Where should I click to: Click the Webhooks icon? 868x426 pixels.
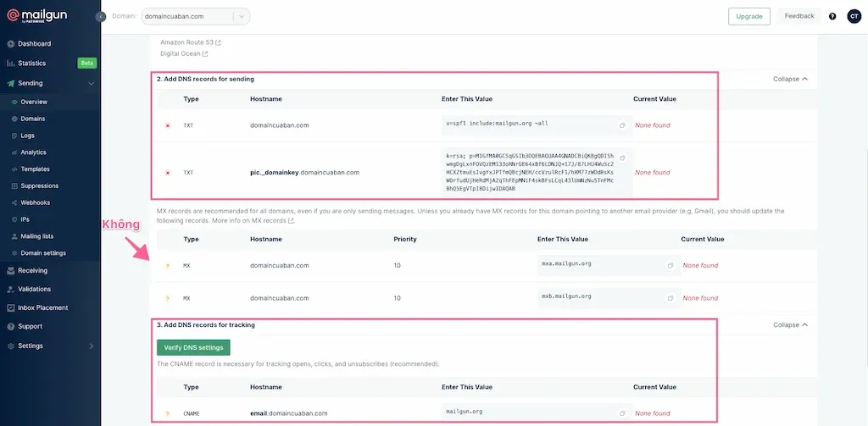pos(15,203)
